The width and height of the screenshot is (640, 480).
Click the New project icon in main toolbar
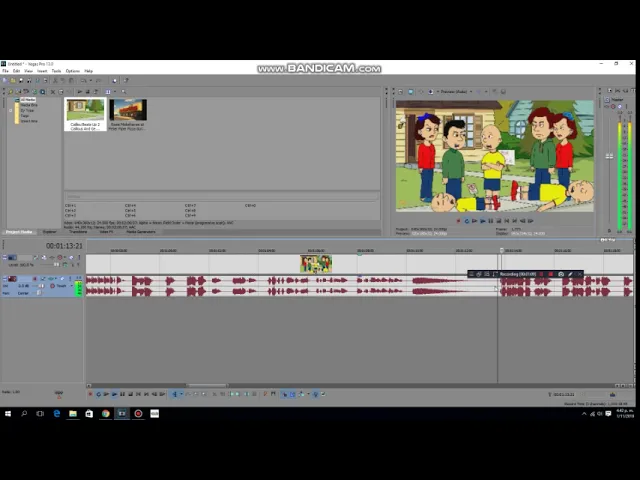(x=5, y=80)
